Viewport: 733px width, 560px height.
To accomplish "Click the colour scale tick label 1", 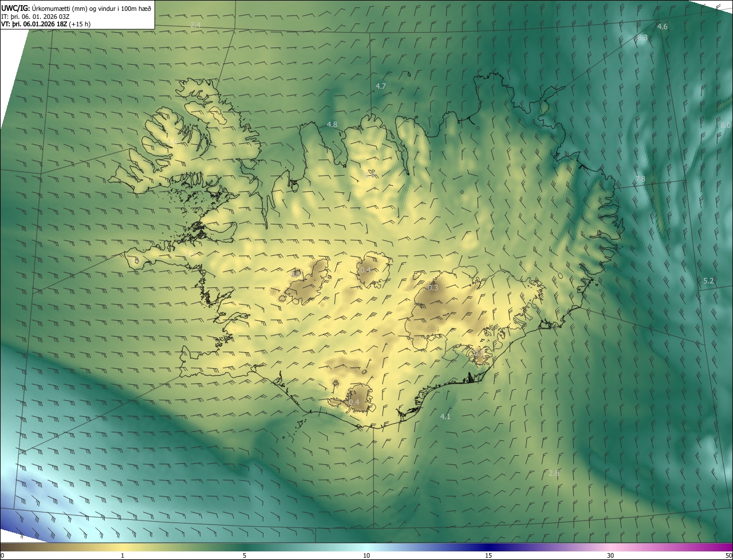I will 123,556.
